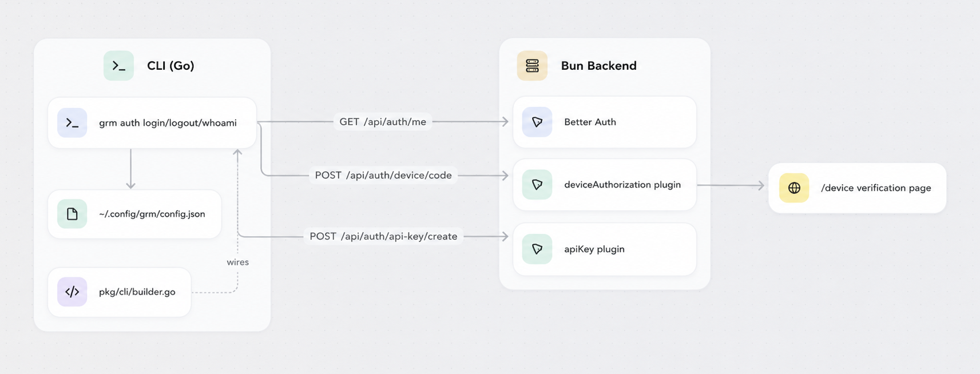Click the Bun Backend group title
This screenshot has height=374, width=980.
point(598,66)
